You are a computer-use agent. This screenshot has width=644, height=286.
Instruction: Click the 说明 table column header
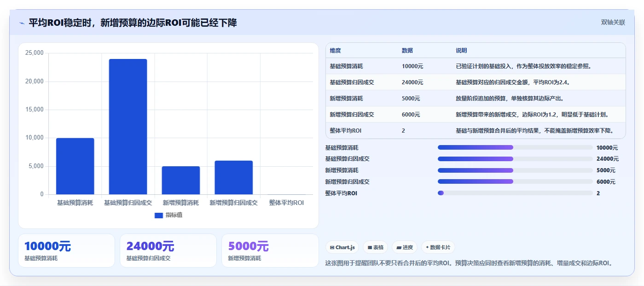(x=461, y=51)
